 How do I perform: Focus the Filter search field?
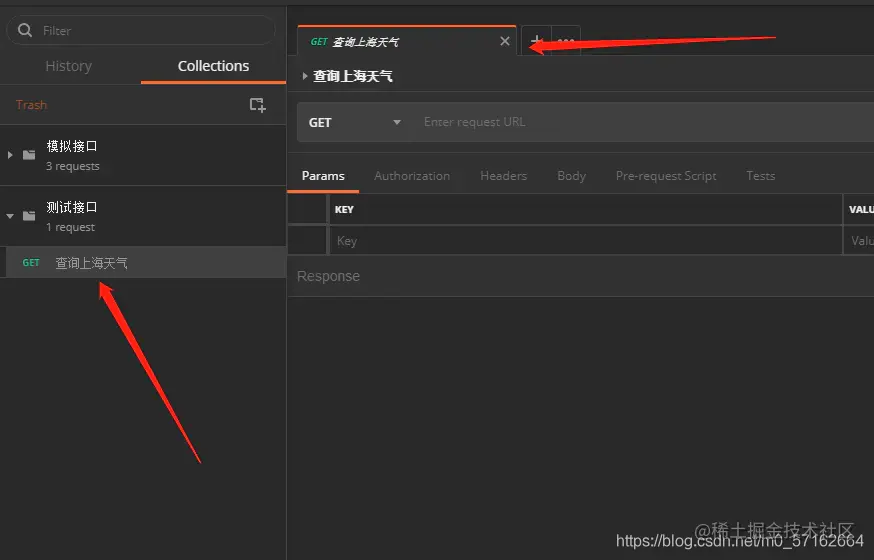tap(140, 30)
